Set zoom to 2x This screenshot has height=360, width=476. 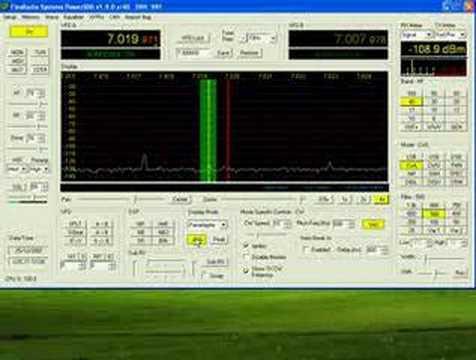pyautogui.click(x=363, y=199)
